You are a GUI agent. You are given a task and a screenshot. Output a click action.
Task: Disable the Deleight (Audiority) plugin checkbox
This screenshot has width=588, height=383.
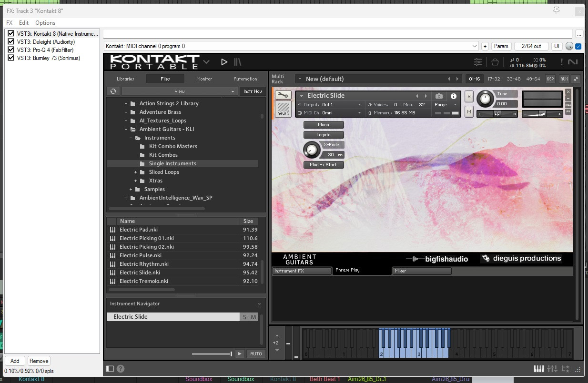pos(11,42)
